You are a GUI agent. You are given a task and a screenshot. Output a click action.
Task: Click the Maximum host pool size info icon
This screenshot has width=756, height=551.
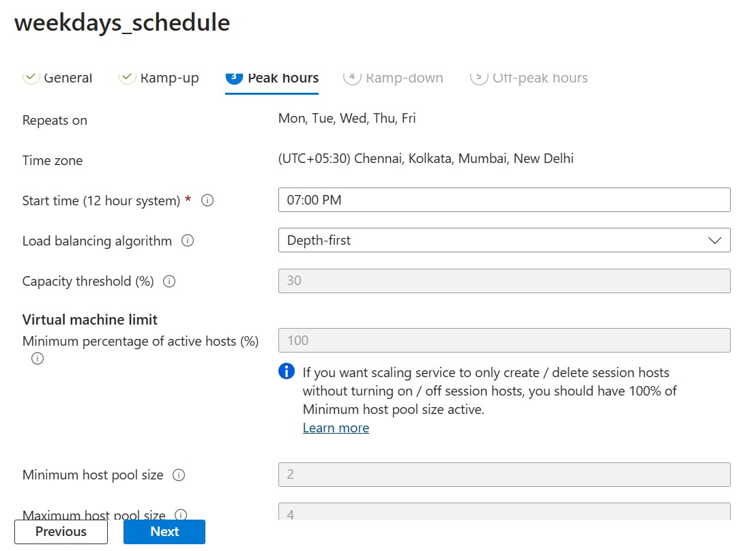[181, 515]
